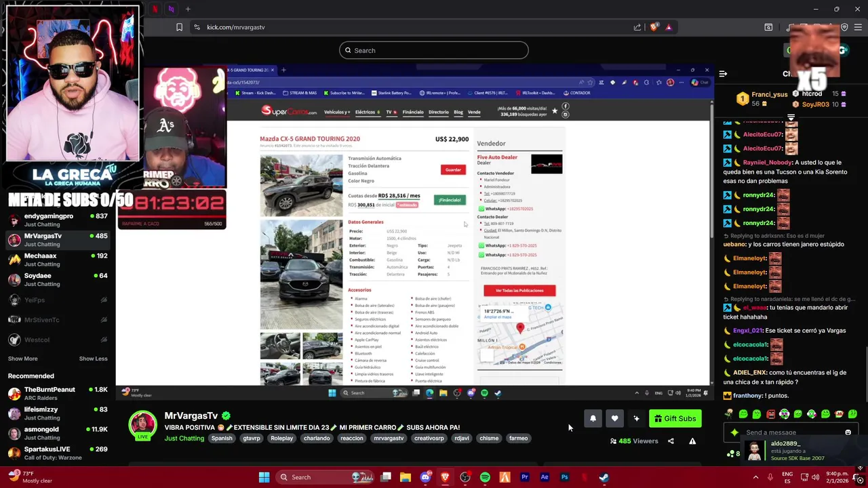This screenshot has height=488, width=868.
Task: Click share page icon in address bar
Action: pyautogui.click(x=637, y=27)
